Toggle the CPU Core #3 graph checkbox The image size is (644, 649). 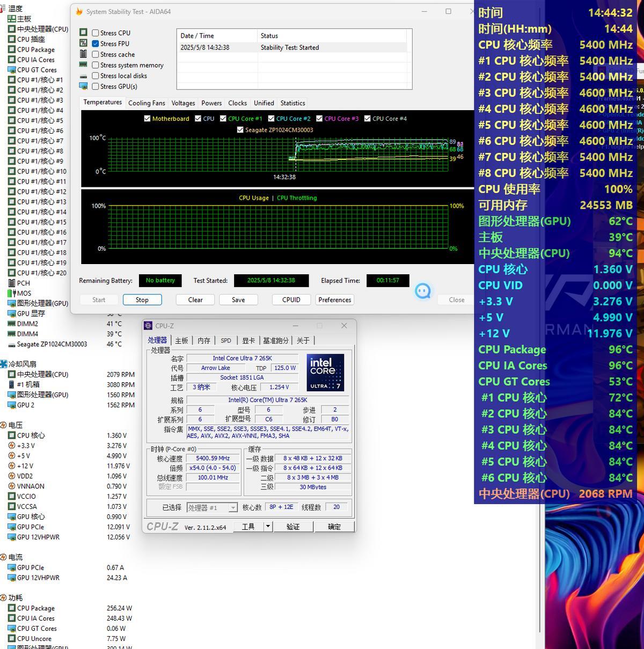click(319, 119)
